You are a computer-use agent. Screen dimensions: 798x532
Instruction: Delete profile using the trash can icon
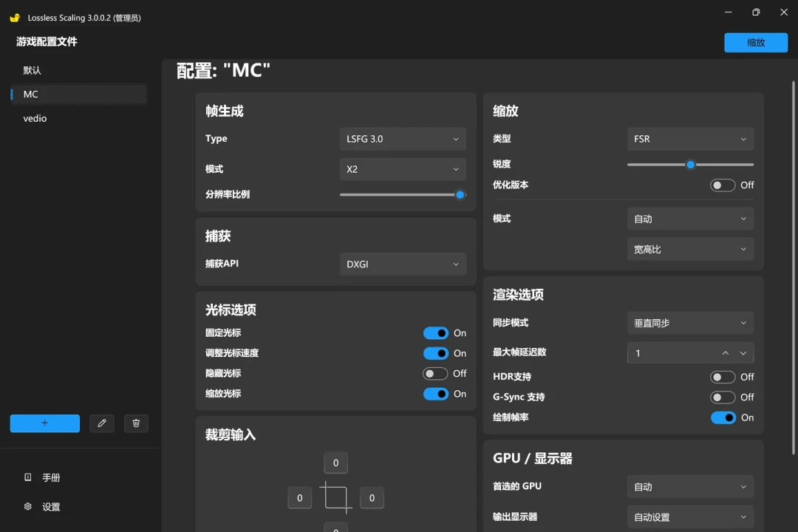point(136,423)
